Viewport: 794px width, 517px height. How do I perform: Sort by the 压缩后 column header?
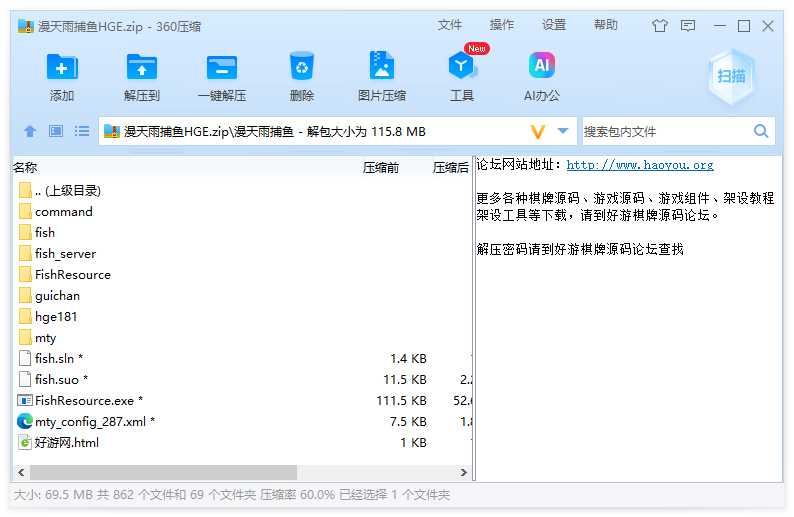pos(451,168)
